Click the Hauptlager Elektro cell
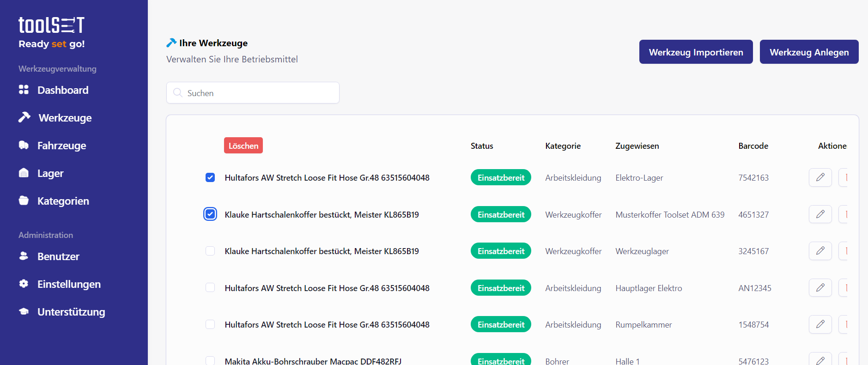Viewport: 868px width, 365px height. 649,288
